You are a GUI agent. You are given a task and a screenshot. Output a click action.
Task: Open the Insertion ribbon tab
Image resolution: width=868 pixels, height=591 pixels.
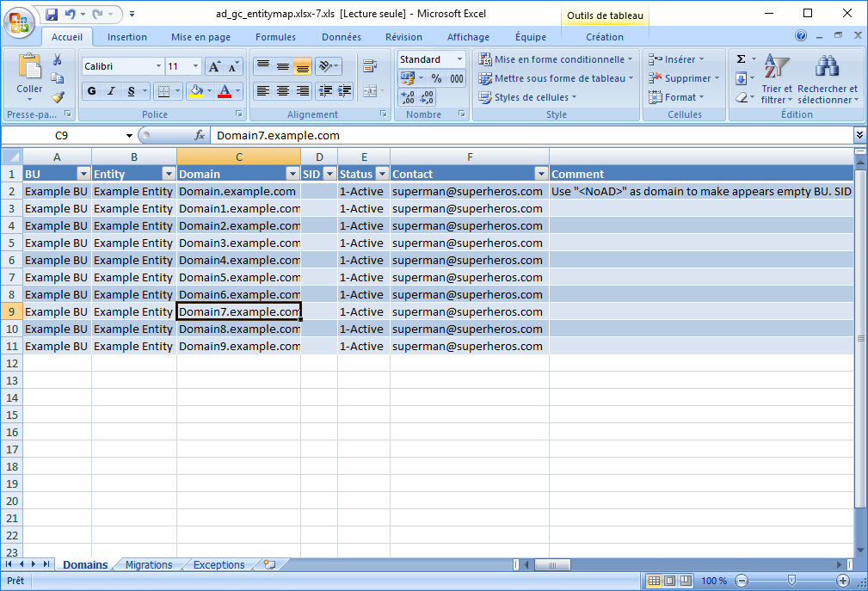(x=127, y=37)
